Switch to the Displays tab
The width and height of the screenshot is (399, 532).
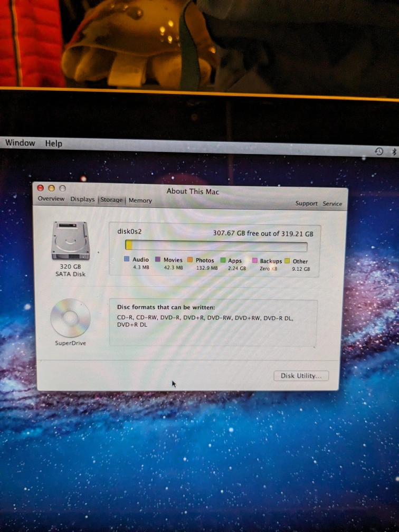(82, 199)
